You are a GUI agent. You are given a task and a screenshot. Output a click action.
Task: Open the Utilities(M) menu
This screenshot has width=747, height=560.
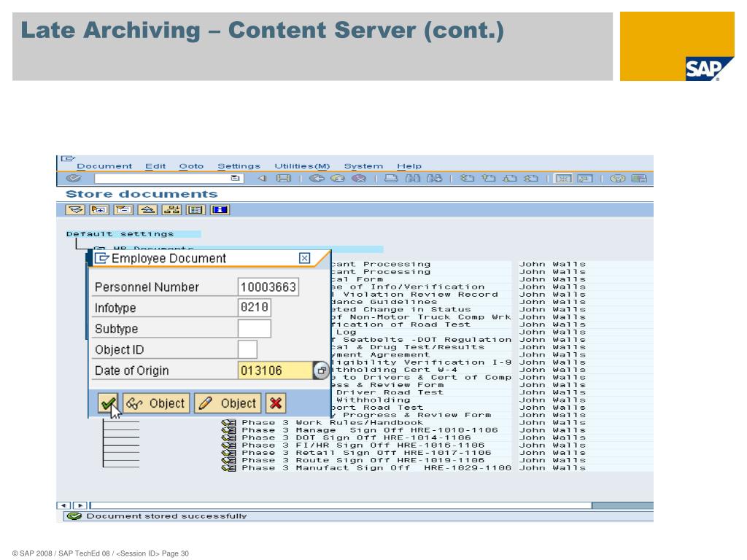(302, 166)
